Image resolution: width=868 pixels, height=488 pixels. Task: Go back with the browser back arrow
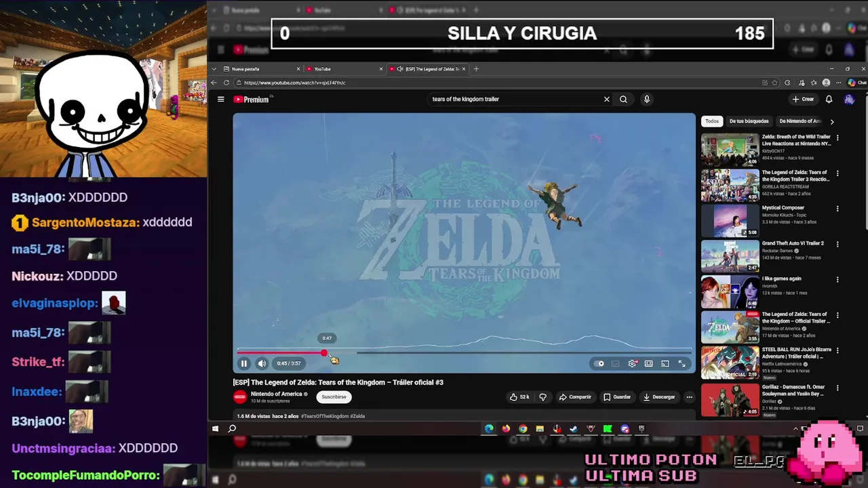point(214,83)
